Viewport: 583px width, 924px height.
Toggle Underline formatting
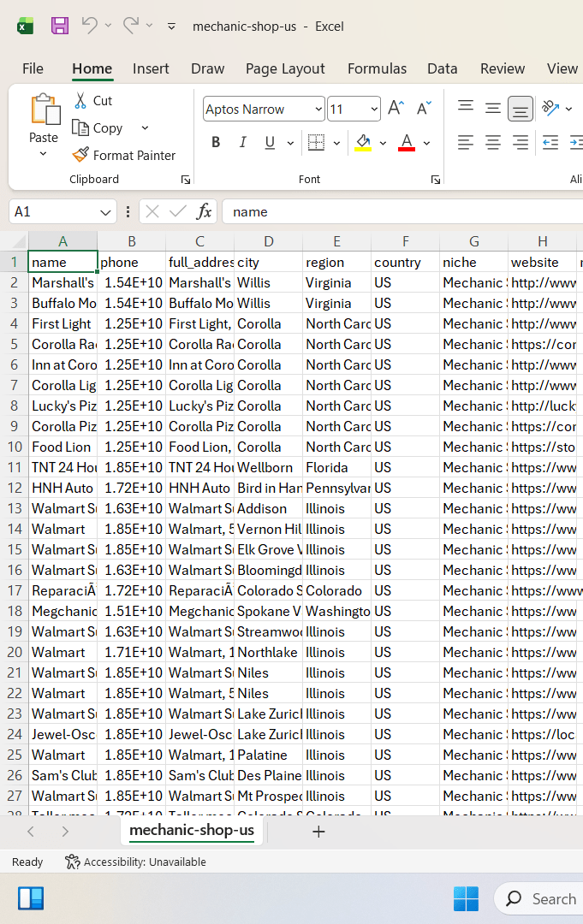(x=270, y=142)
